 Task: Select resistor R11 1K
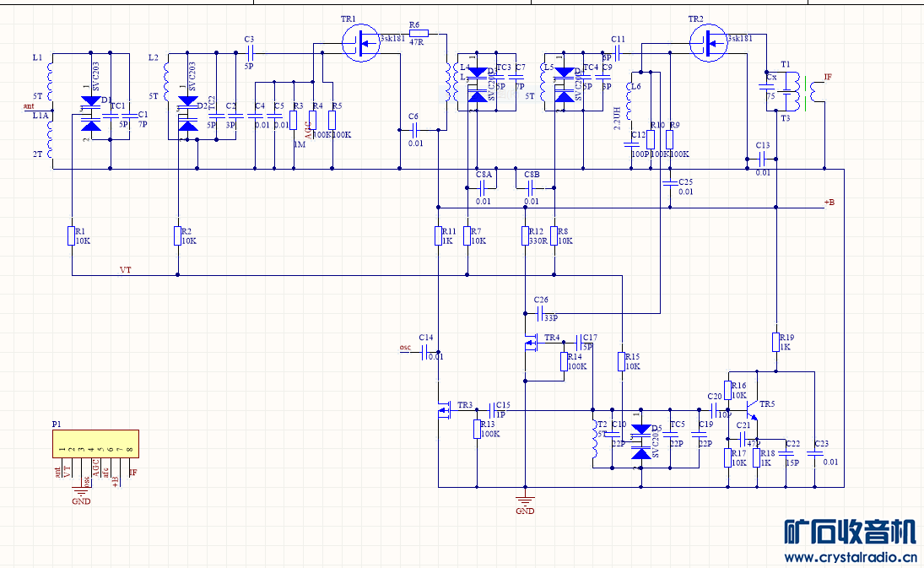[438, 235]
